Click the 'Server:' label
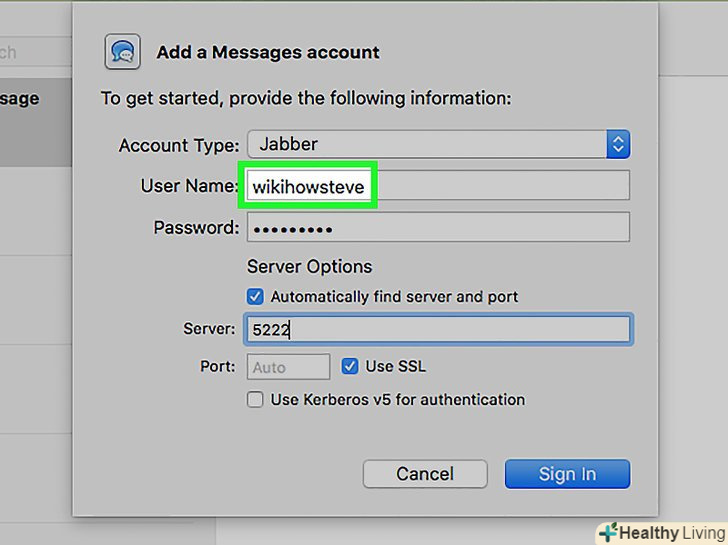Screen dimensions: 728x545 click(x=209, y=329)
